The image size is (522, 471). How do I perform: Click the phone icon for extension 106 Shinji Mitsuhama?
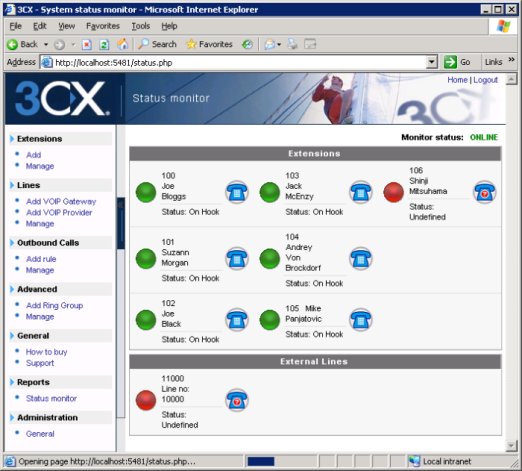point(484,192)
